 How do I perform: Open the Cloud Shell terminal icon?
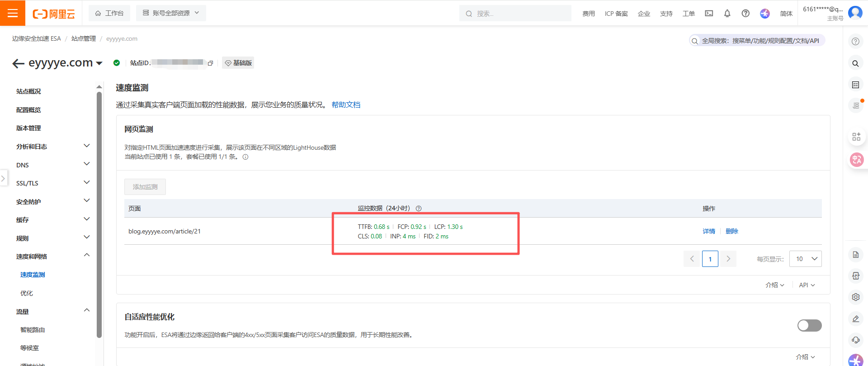(709, 14)
